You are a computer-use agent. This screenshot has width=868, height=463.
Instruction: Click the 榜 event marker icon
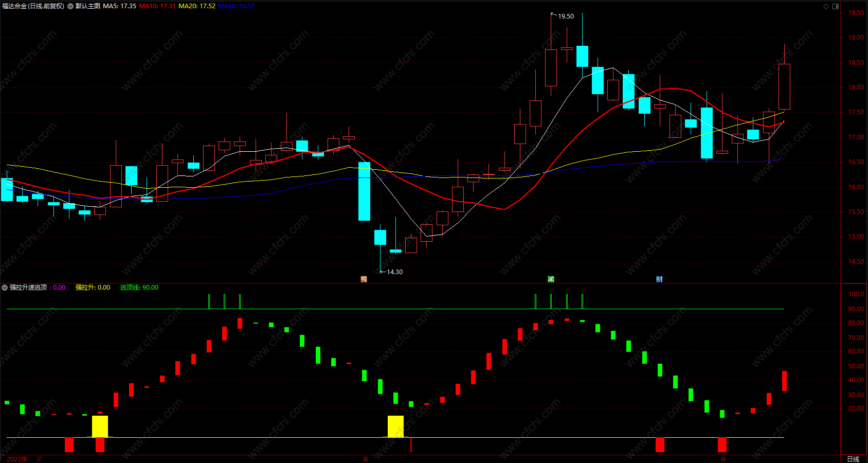[x=364, y=279]
